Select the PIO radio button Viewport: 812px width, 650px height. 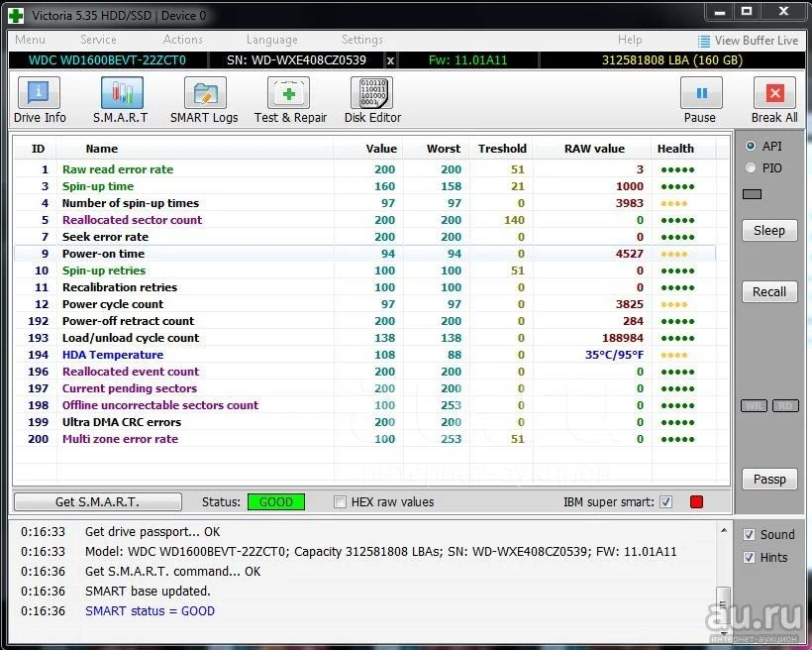[751, 167]
